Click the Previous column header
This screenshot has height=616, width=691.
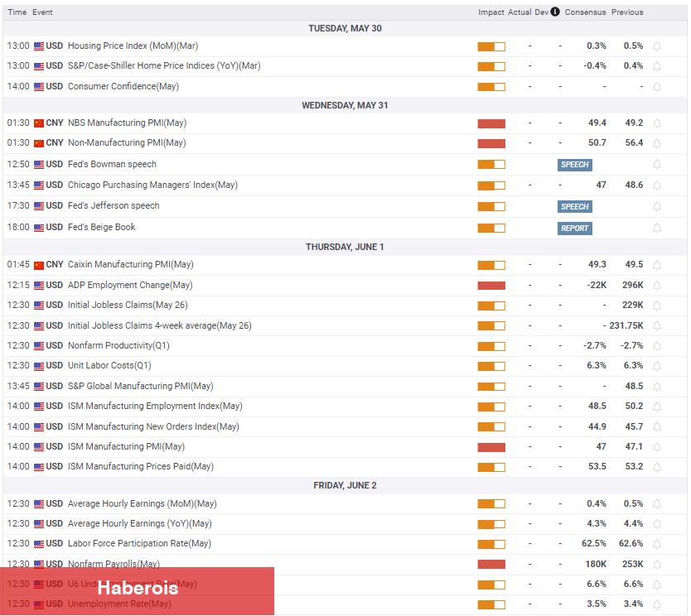click(x=627, y=12)
